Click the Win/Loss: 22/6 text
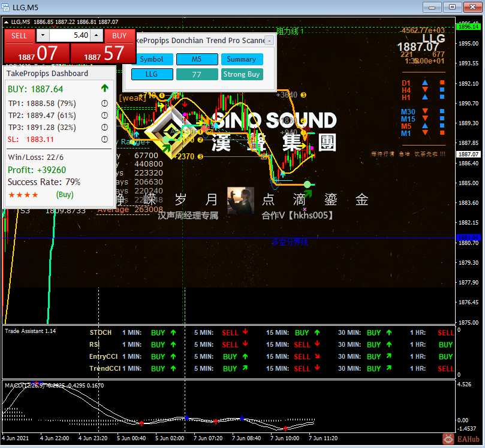Image resolution: width=485 pixels, height=448 pixels. (35, 158)
